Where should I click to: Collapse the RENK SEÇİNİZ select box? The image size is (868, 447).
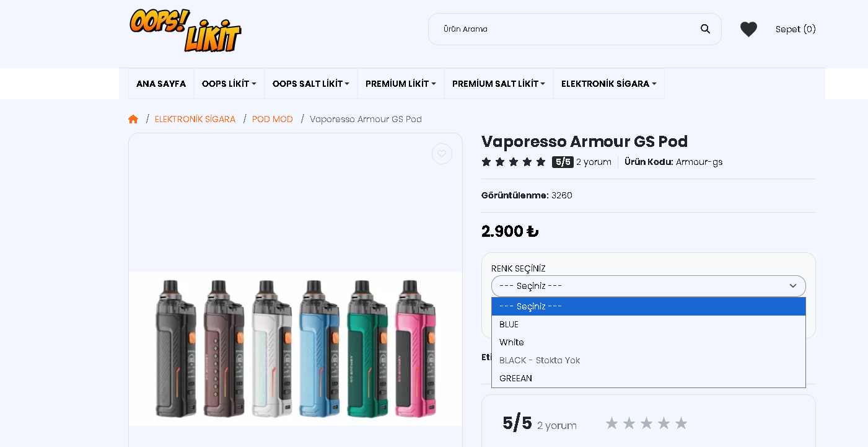649,286
